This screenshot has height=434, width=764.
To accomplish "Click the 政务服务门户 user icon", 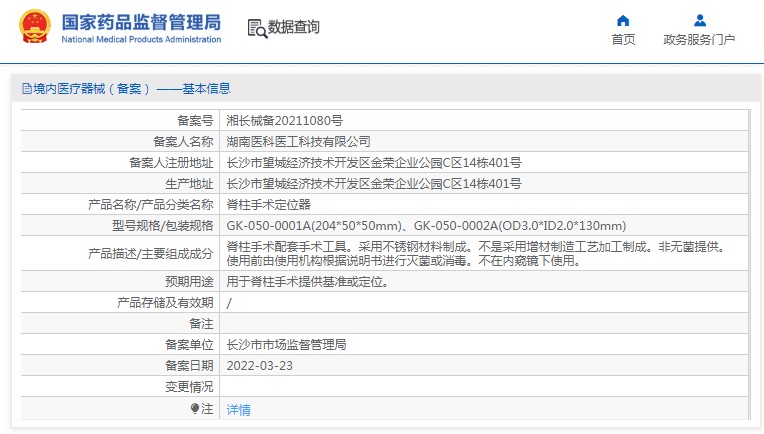I will pyautogui.click(x=700, y=20).
